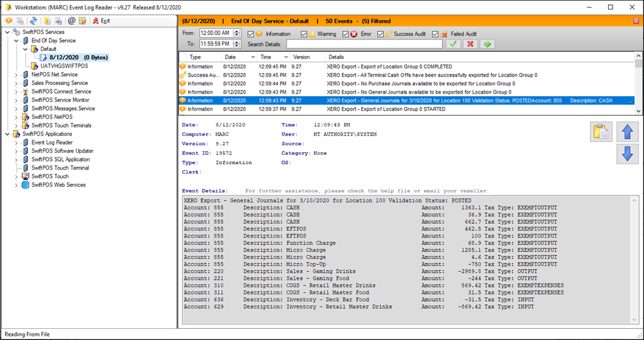Click the orange information bubble toolbar icon
This screenshot has width=644, height=340.
(x=9, y=21)
